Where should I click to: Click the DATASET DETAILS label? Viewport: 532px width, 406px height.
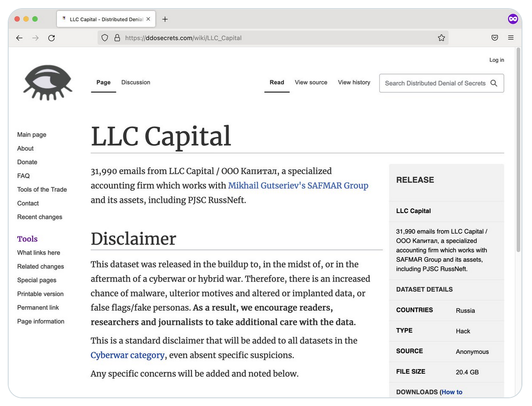click(x=424, y=289)
